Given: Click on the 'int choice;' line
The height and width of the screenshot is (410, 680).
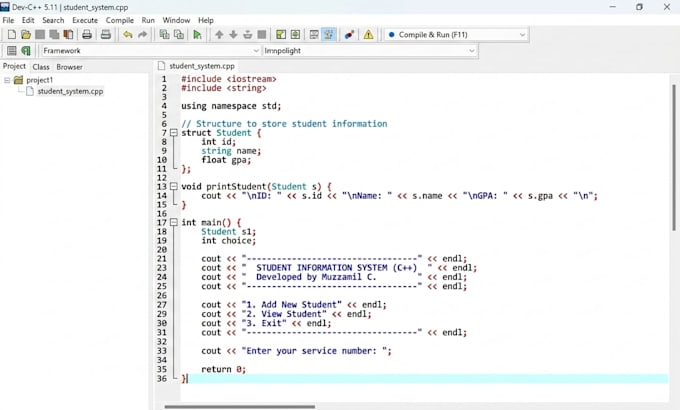Looking at the screenshot, I should 229,241.
